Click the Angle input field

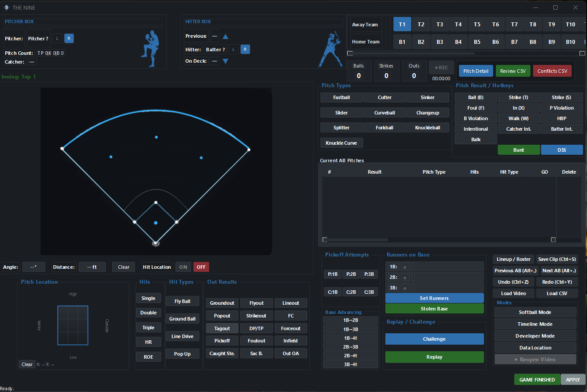(x=33, y=267)
